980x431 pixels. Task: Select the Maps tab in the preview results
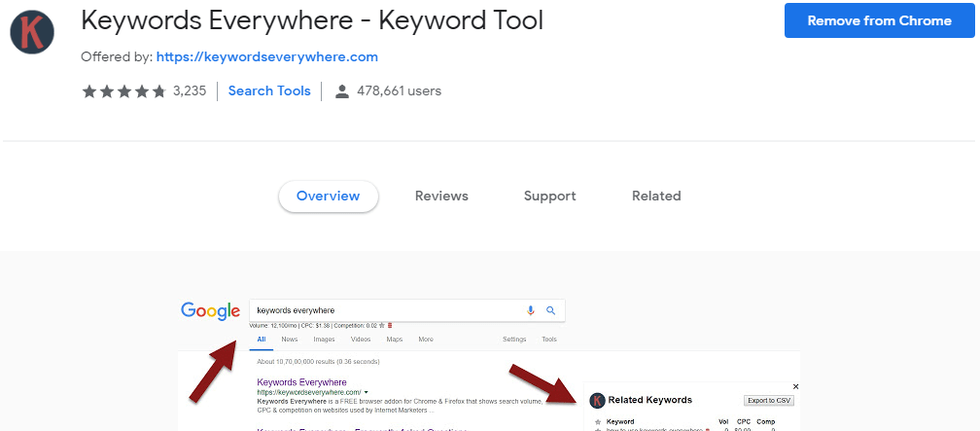[395, 340]
